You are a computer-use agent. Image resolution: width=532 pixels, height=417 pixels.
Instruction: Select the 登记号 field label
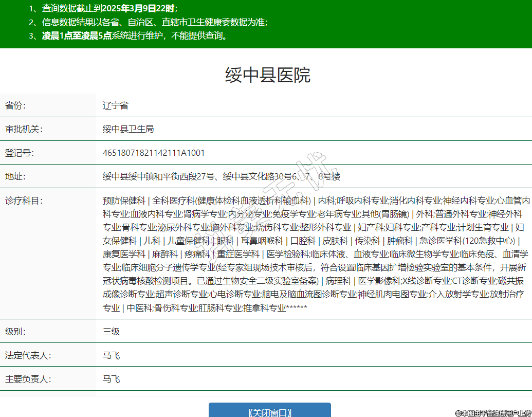20,153
